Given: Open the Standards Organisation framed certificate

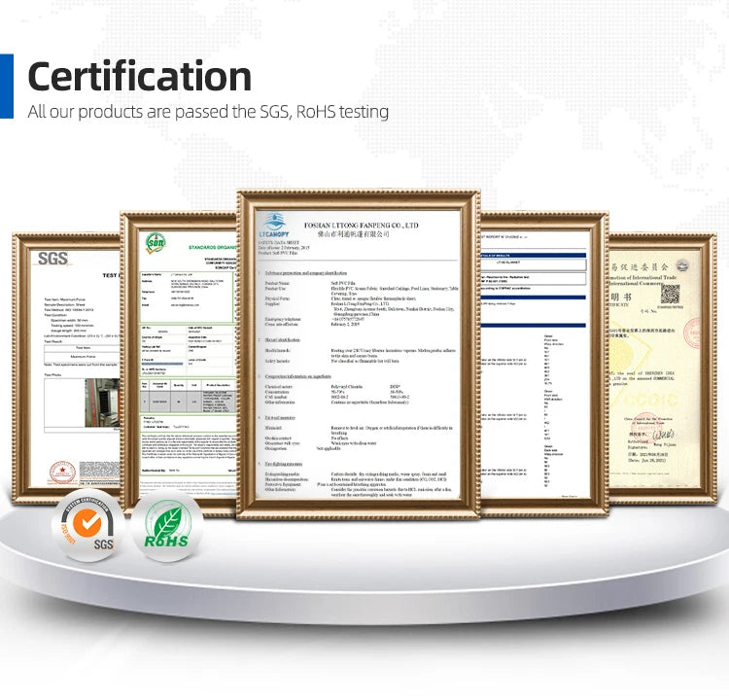Looking at the screenshot, I should (x=180, y=363).
